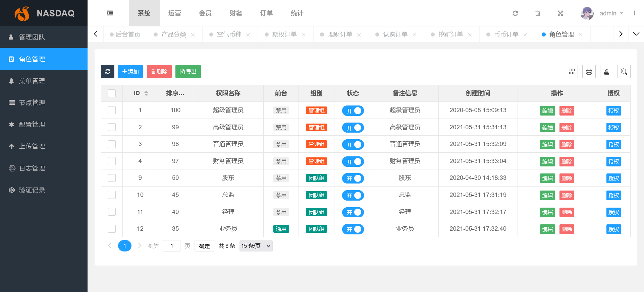Click the blue 添加 button

click(x=130, y=72)
